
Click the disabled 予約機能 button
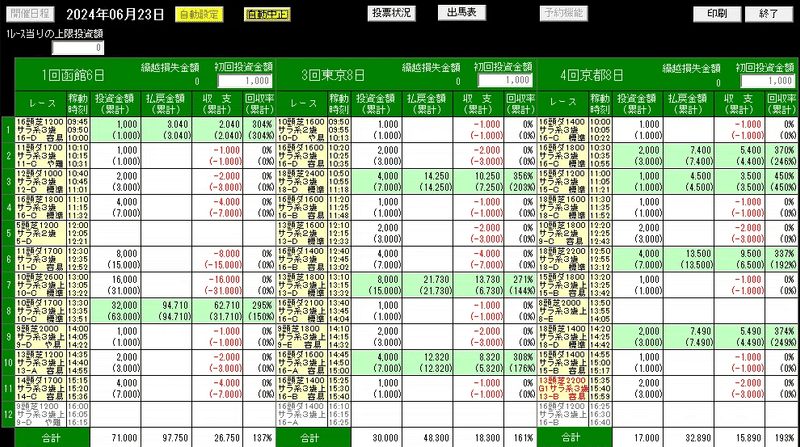pyautogui.click(x=563, y=13)
